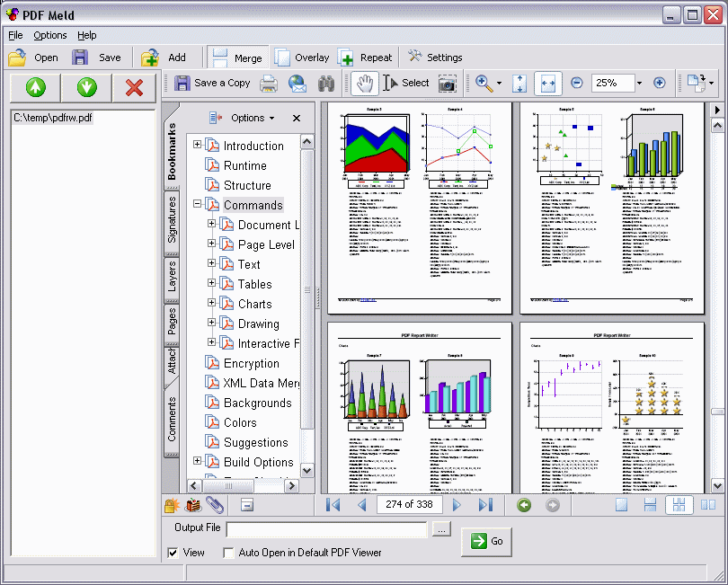The width and height of the screenshot is (728, 585).
Task: Click the red X remove file button
Action: [x=134, y=87]
